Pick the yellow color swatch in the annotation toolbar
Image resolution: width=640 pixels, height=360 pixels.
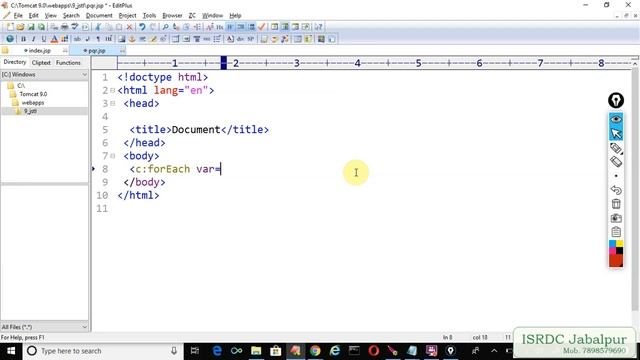tap(620, 244)
